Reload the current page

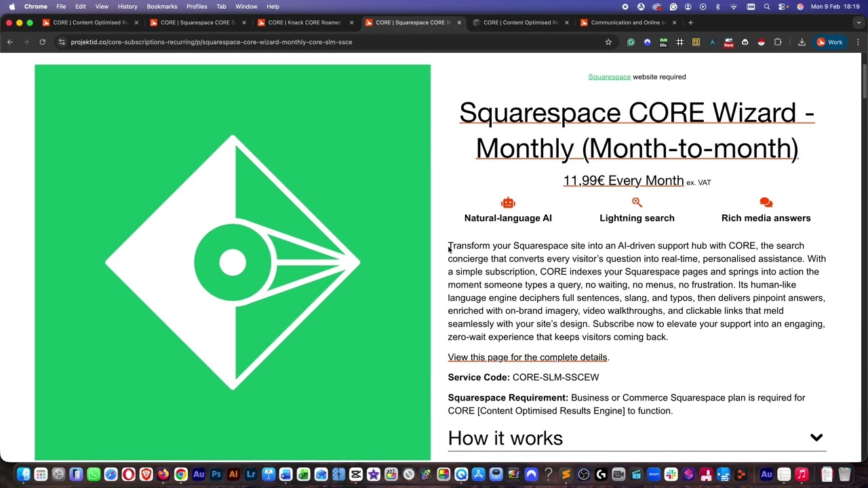pos(42,42)
